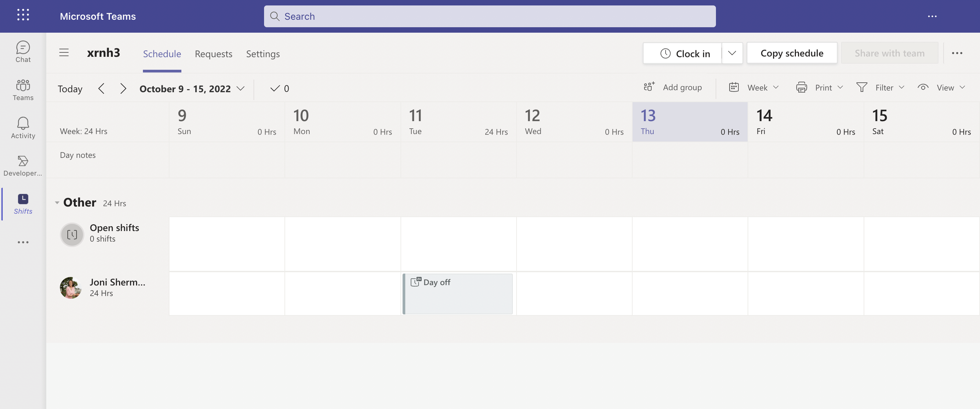980x409 pixels.
Task: Open top bar settings and more ellipsis
Action: pyautogui.click(x=932, y=16)
